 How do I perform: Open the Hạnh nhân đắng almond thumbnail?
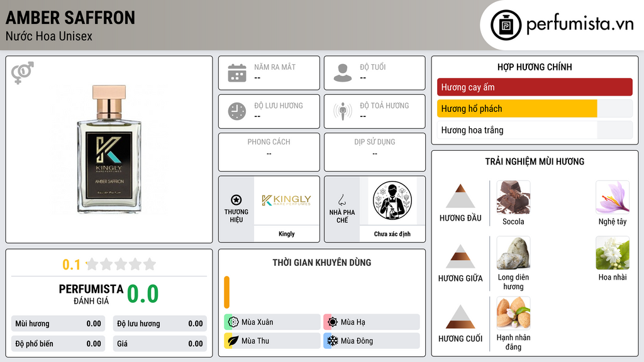[513, 313]
